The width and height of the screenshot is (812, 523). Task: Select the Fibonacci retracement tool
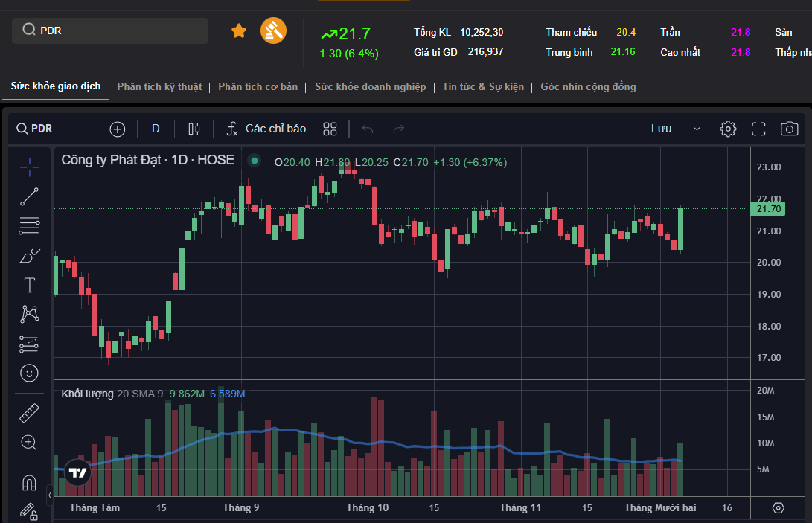(x=29, y=225)
